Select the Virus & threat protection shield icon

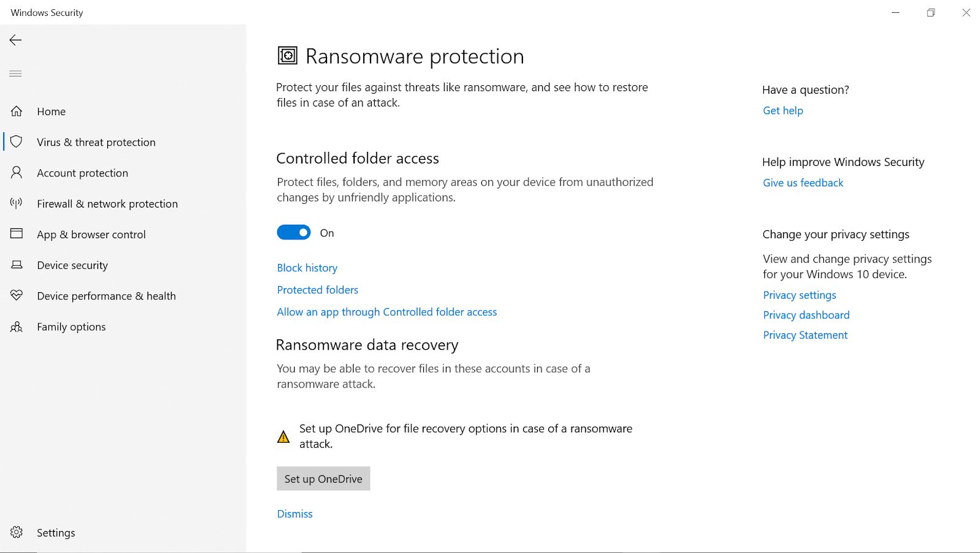click(x=16, y=141)
